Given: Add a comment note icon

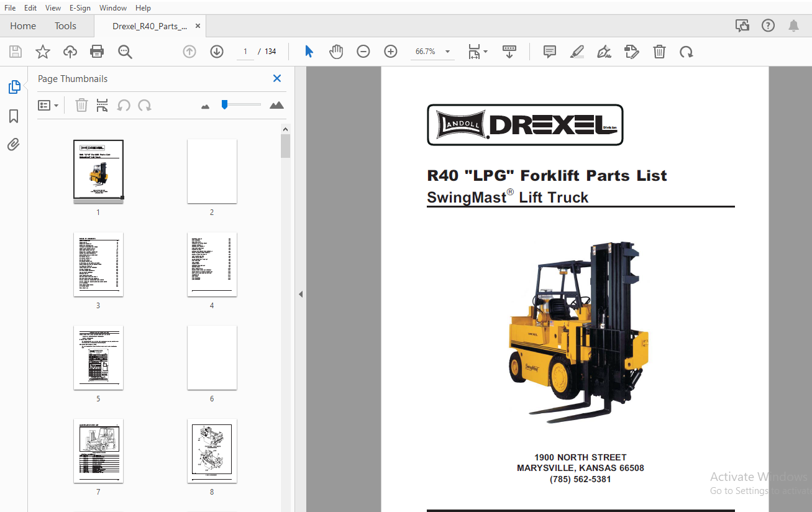Looking at the screenshot, I should (x=550, y=52).
